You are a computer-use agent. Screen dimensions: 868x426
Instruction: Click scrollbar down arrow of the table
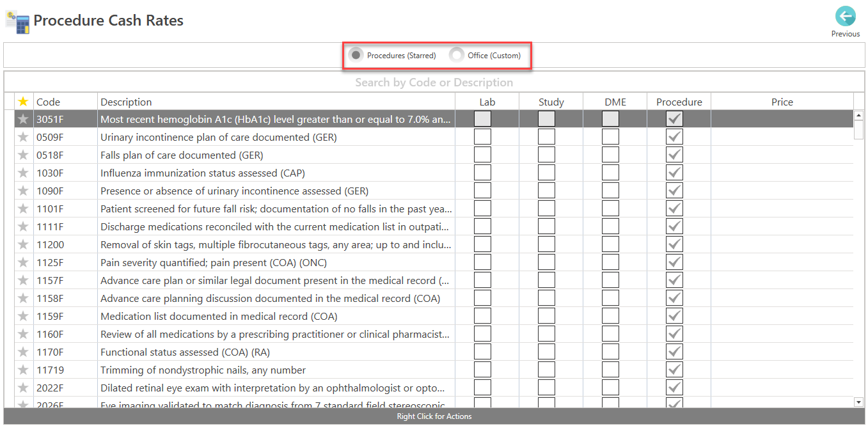858,402
